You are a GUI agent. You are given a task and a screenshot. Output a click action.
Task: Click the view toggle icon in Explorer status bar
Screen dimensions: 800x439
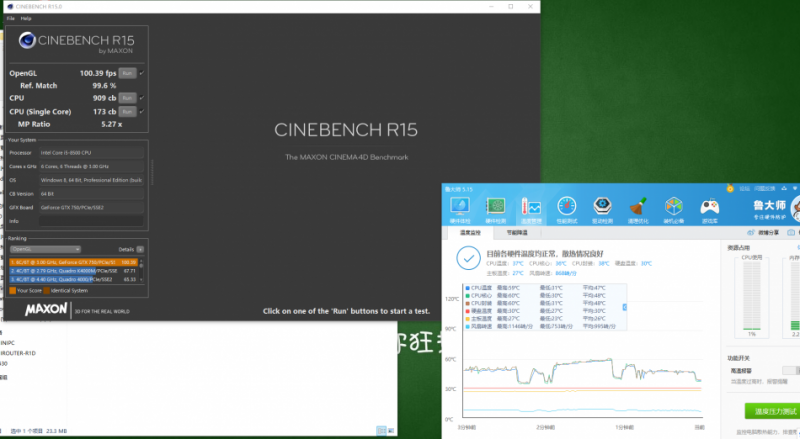381,431
